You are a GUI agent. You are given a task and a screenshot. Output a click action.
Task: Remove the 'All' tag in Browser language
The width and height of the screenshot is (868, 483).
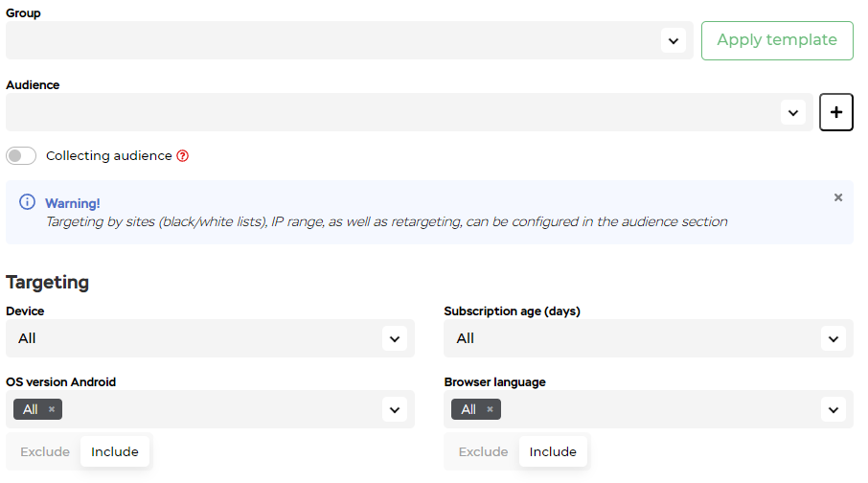(x=490, y=409)
